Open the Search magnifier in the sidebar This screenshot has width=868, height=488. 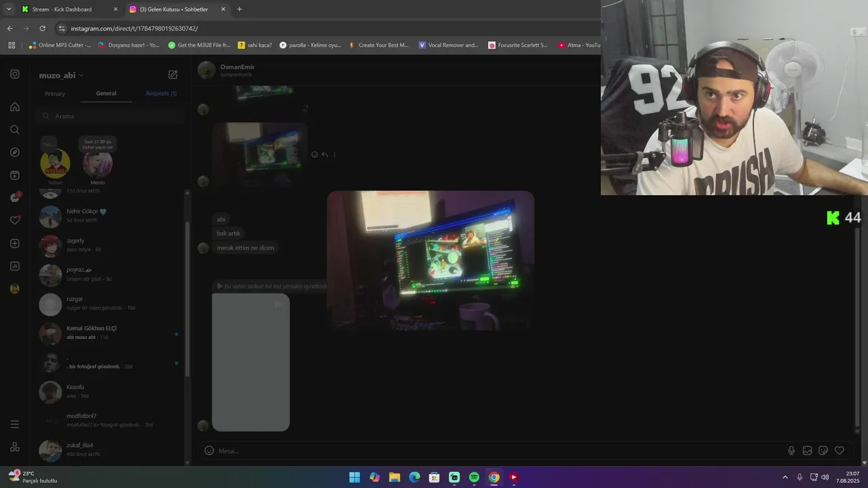click(15, 129)
